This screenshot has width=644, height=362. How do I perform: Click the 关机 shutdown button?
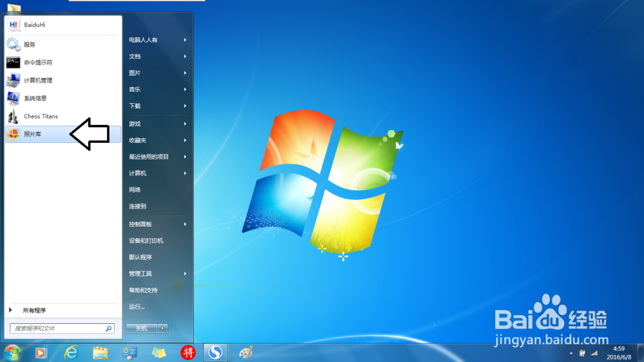[x=142, y=329]
